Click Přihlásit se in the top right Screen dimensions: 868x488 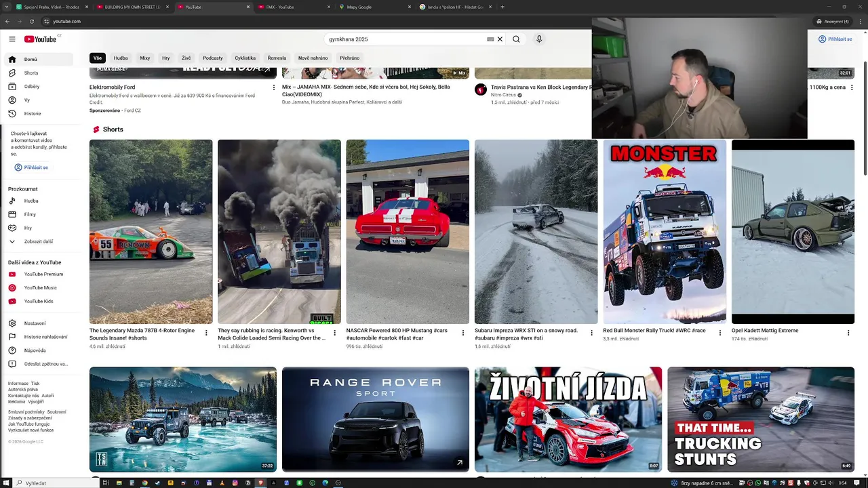(835, 39)
